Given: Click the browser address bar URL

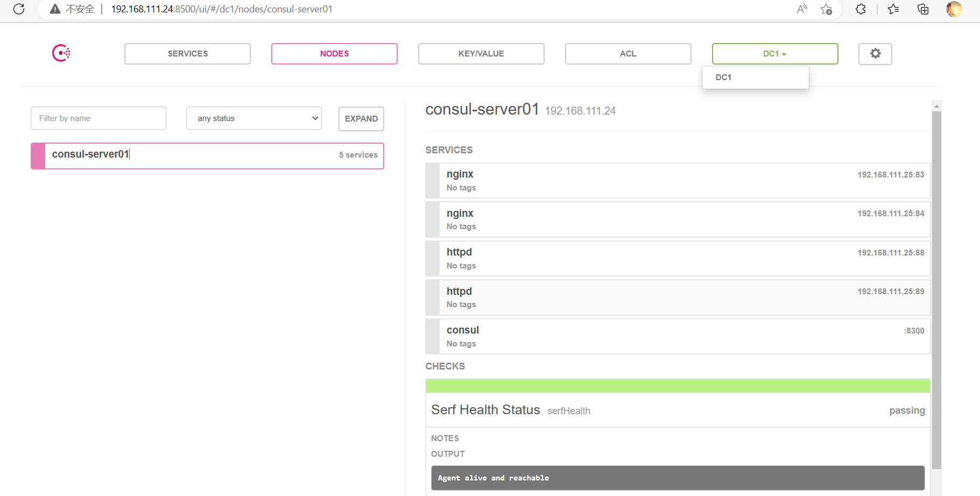Looking at the screenshot, I should [222, 9].
